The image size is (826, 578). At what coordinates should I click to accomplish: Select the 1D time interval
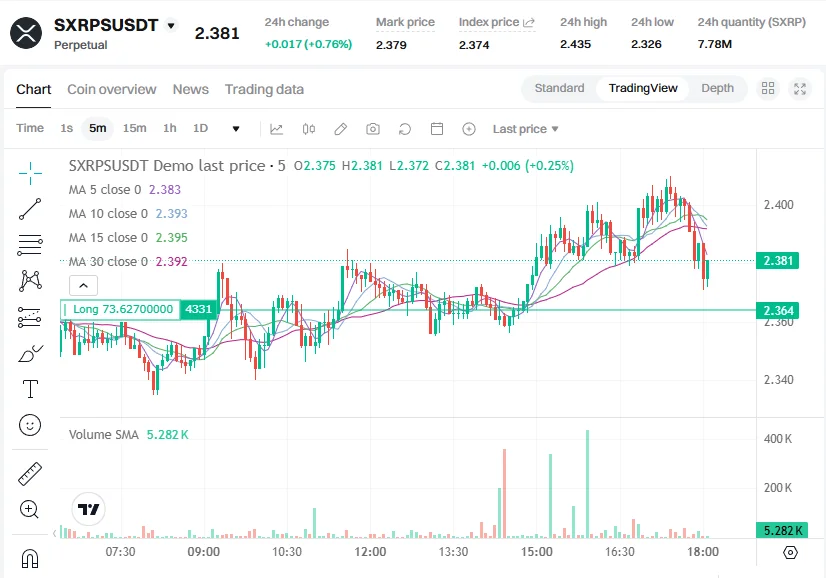click(200, 128)
